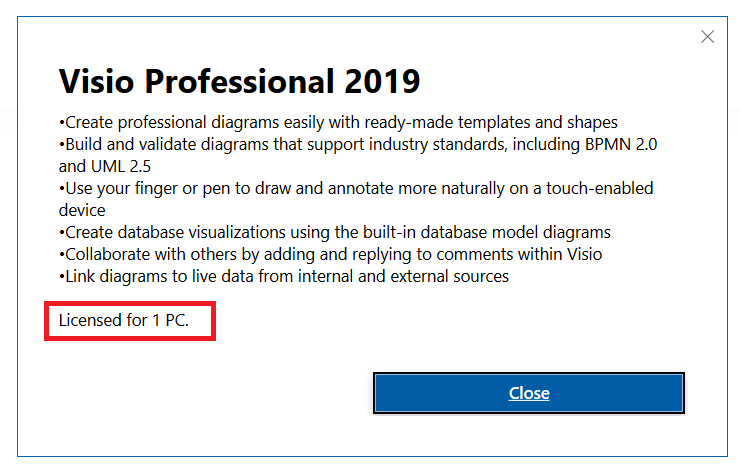Click the database model diagrams words
Viewport: 740px width, 469px height.
point(515,233)
